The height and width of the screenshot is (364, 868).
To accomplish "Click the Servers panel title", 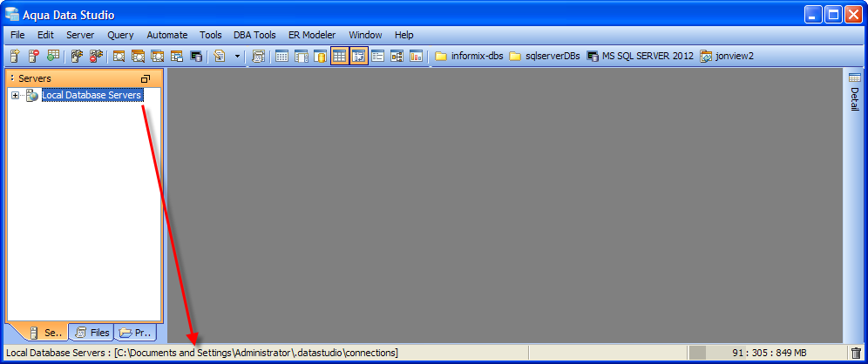I will pyautogui.click(x=34, y=78).
